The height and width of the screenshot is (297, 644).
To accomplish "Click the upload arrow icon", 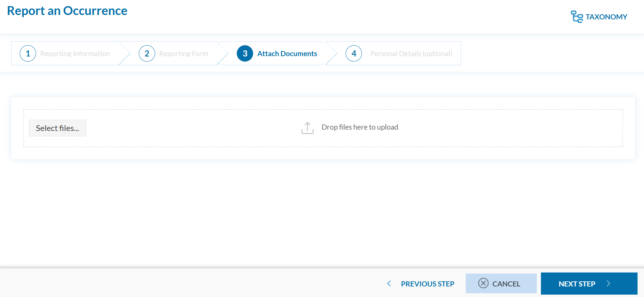I will (x=308, y=128).
